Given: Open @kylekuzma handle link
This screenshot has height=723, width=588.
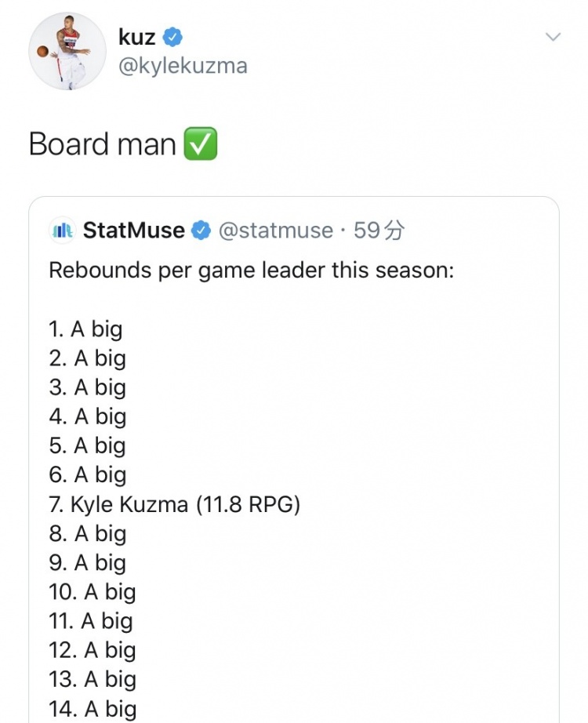Looking at the screenshot, I should tap(183, 65).
